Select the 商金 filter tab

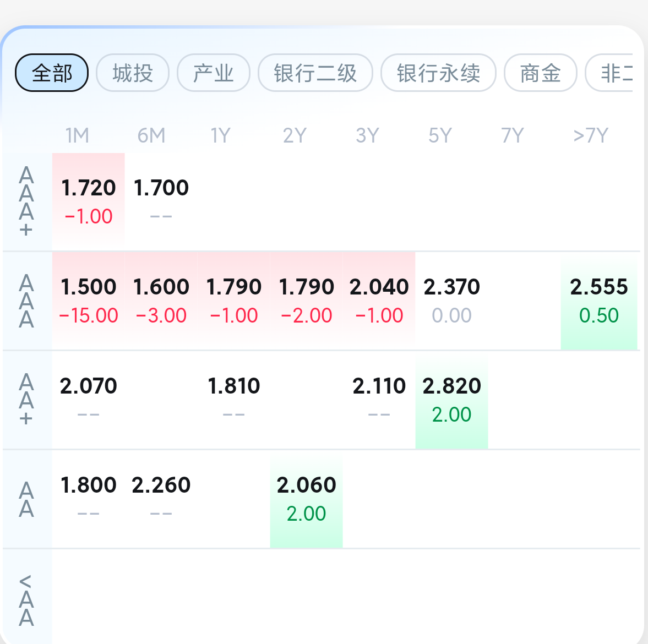click(540, 73)
